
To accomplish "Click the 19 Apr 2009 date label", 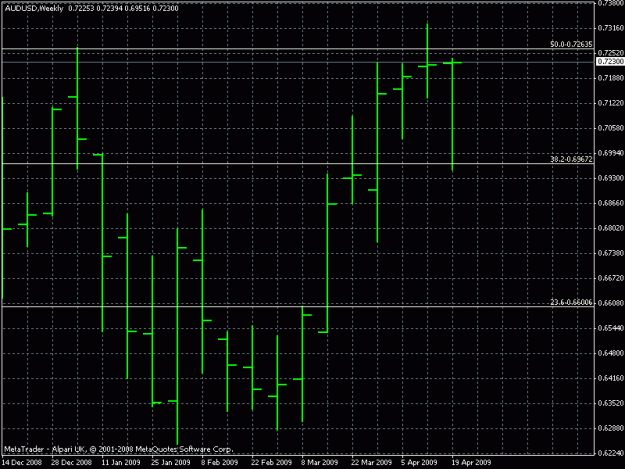I will (472, 462).
